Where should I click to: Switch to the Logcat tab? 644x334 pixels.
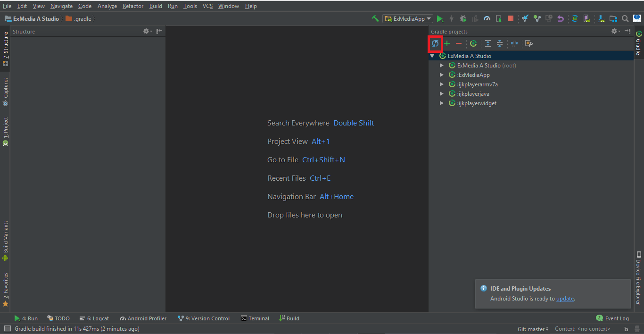[x=94, y=318]
